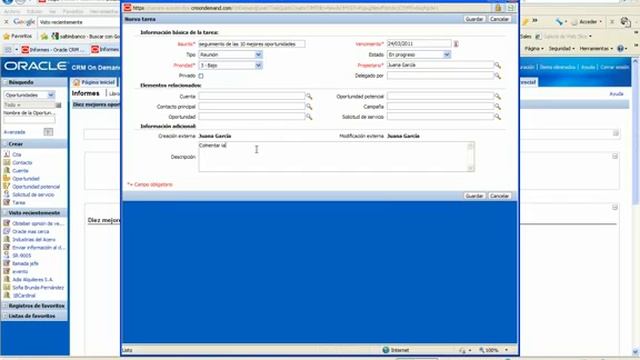Open recently viewed llamada jefe record
The height and width of the screenshot is (360, 640).
25,264
